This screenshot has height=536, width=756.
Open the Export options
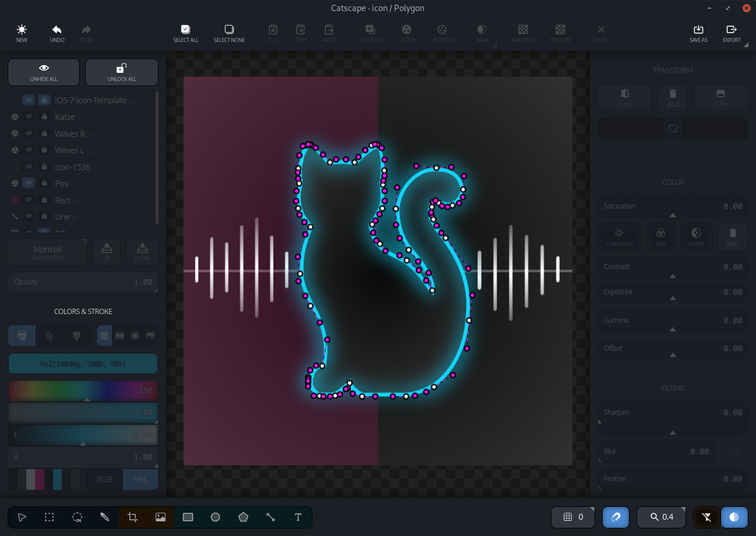732,34
